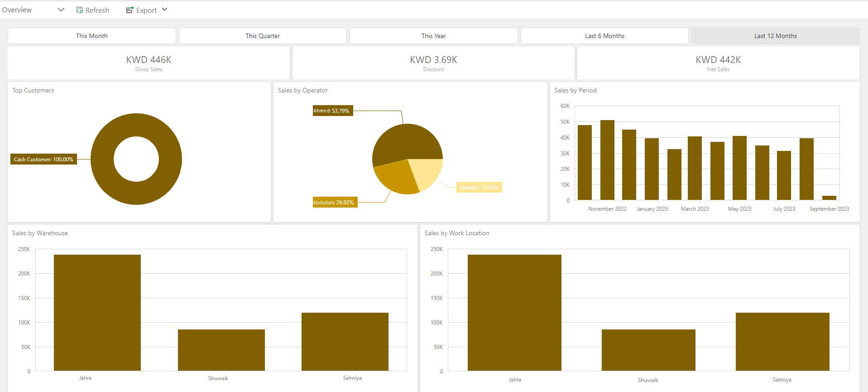Click the Ahmed 53.79% pie label
This screenshot has height=392, width=868.
click(x=332, y=111)
